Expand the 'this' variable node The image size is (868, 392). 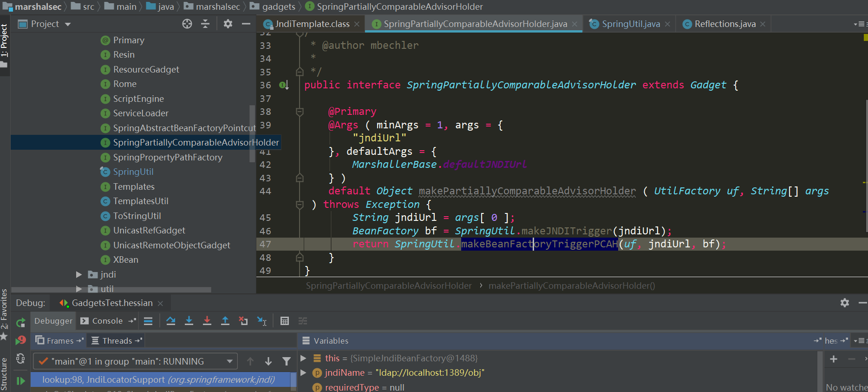click(304, 358)
